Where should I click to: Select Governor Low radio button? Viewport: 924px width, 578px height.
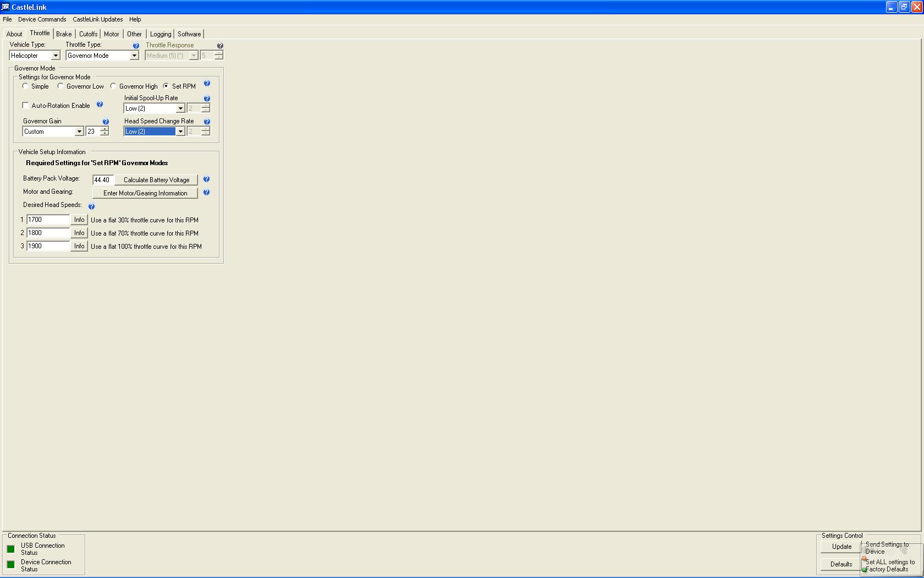(x=60, y=86)
